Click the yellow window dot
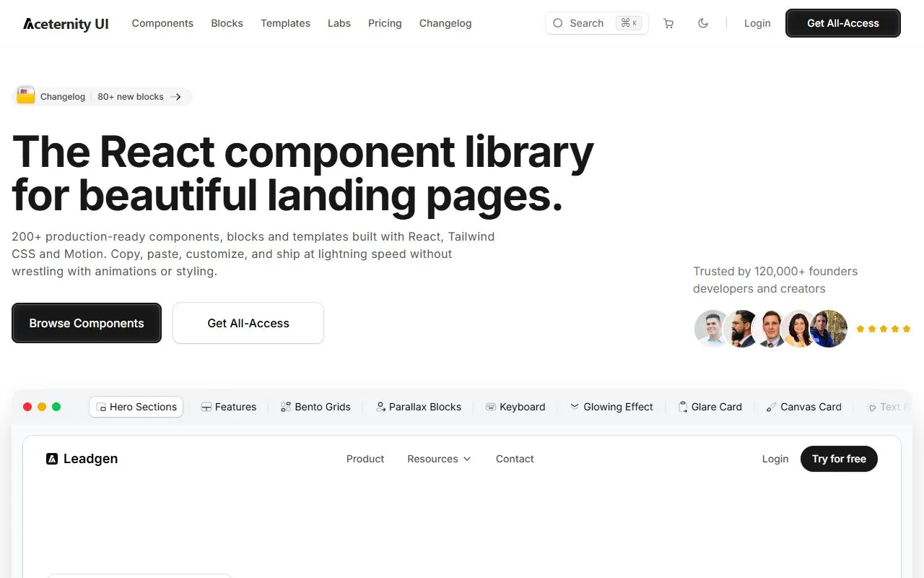 (42, 407)
